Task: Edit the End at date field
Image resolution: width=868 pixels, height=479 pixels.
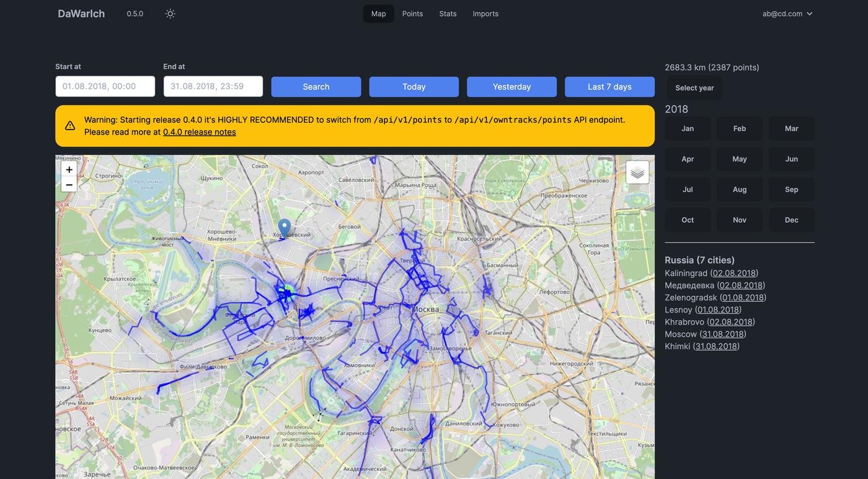Action: (213, 86)
